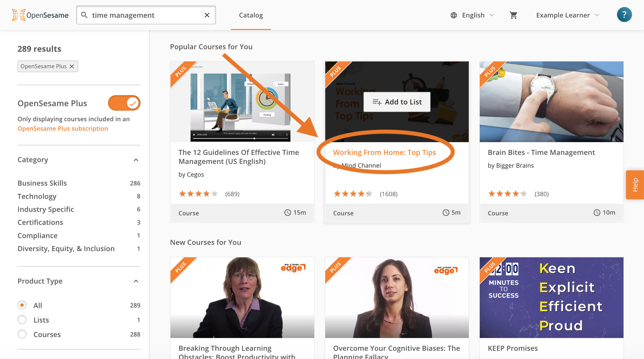Open Breaking Through Learning Obstacles title
Screen dimensions: 644x359
click(237, 352)
